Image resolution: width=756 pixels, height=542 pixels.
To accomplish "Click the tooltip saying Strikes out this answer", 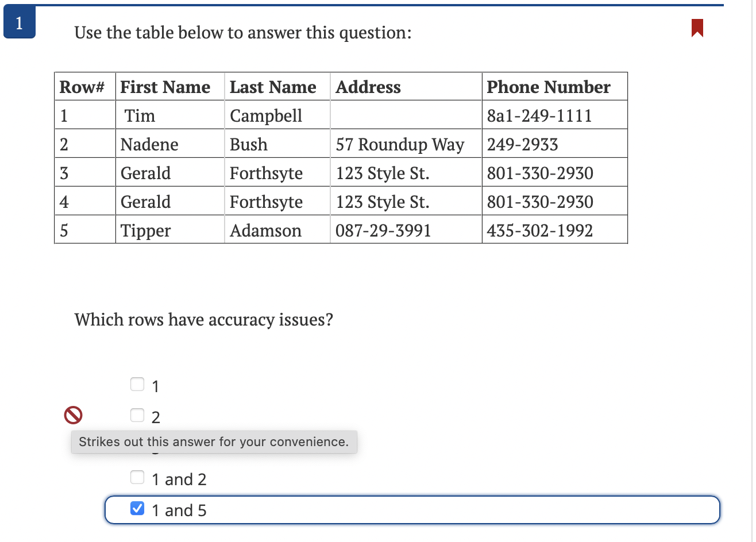I will pos(214,442).
